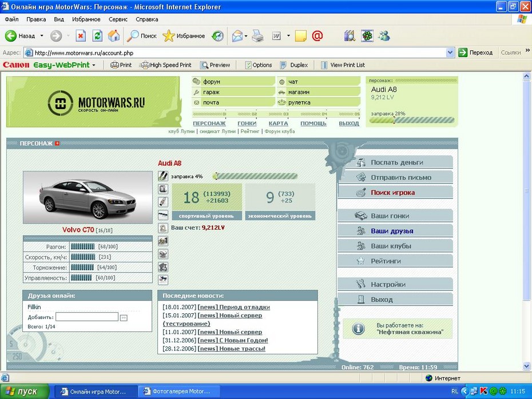Image resolution: width=532 pixels, height=399 pixels.
Task: Click the browser toolbar printer icon
Action: coord(258,36)
